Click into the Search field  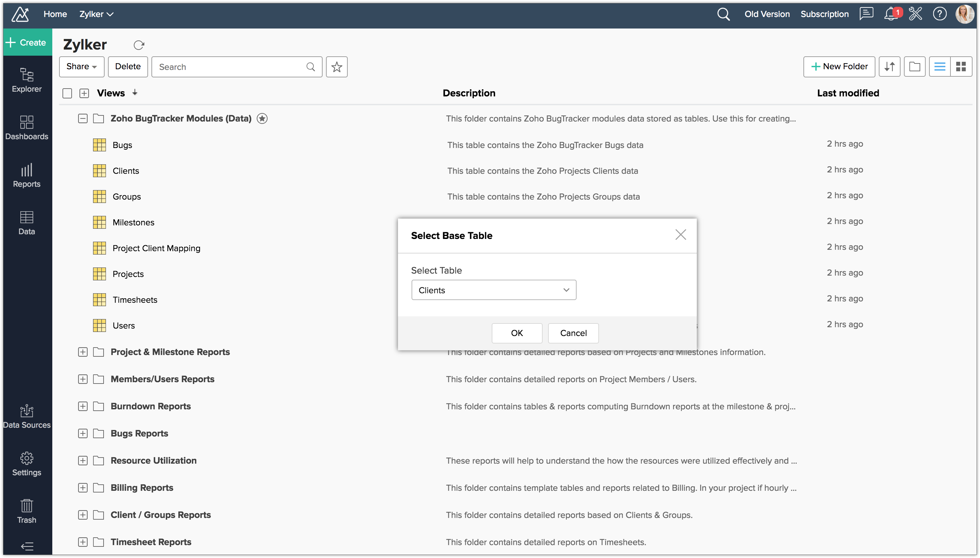[230, 67]
